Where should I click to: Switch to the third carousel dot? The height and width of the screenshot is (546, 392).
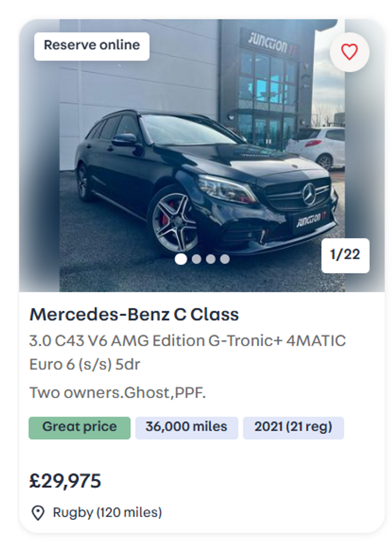[211, 259]
